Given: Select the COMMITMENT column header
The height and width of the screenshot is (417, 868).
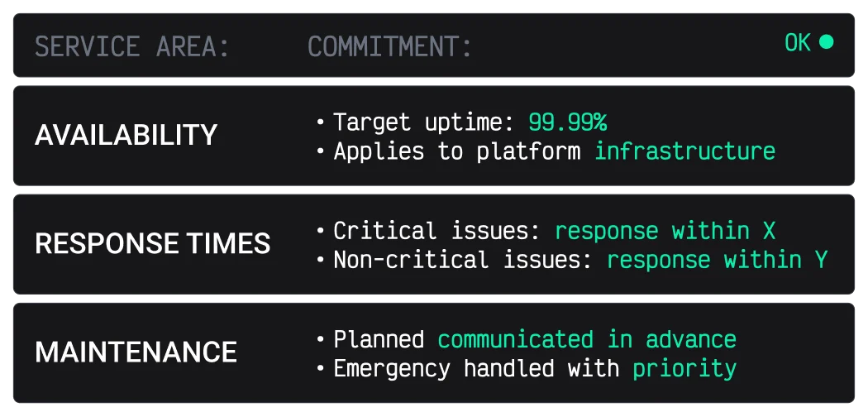Looking at the screenshot, I should point(389,47).
